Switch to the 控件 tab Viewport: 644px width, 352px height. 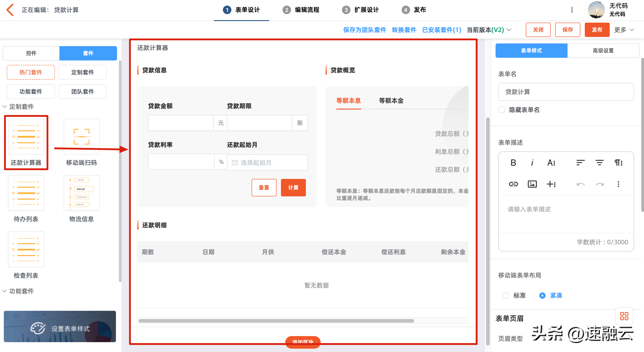[x=31, y=53]
